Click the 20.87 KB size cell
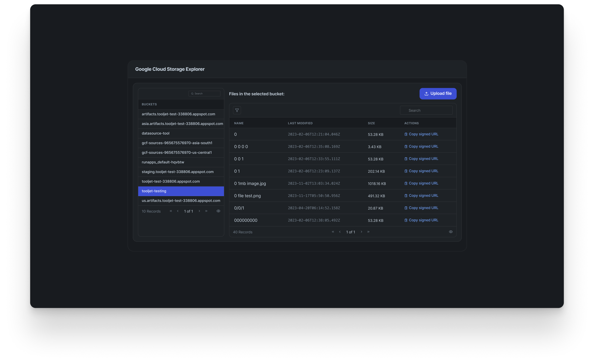 (375, 208)
